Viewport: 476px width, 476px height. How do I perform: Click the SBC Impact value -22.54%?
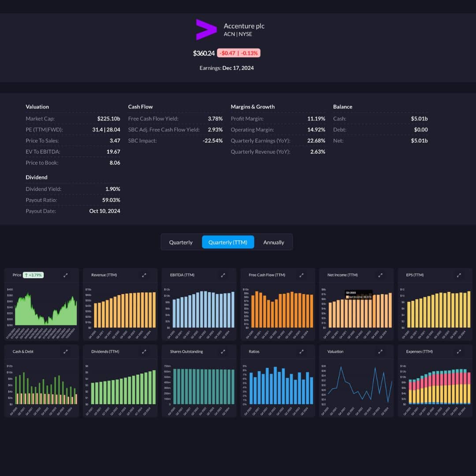[x=213, y=141]
